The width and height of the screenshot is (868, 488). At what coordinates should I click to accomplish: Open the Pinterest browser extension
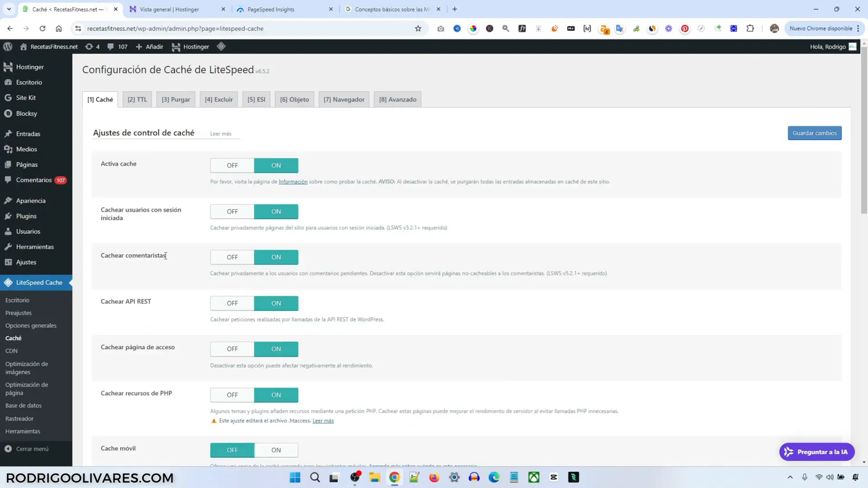[685, 28]
